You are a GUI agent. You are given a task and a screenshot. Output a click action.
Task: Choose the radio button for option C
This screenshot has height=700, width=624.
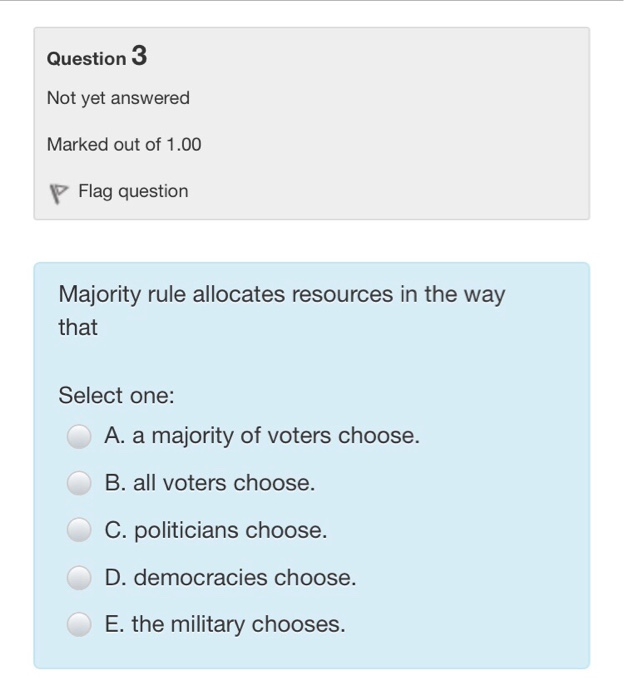(79, 530)
